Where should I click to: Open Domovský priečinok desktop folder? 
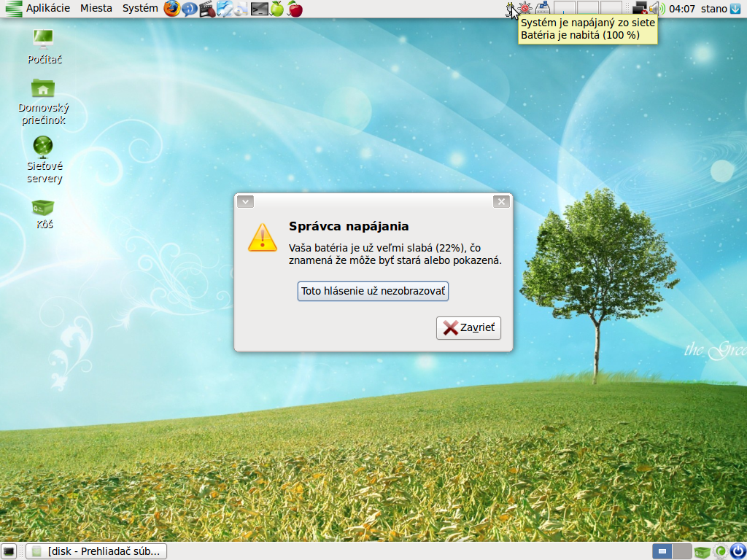tap(43, 102)
